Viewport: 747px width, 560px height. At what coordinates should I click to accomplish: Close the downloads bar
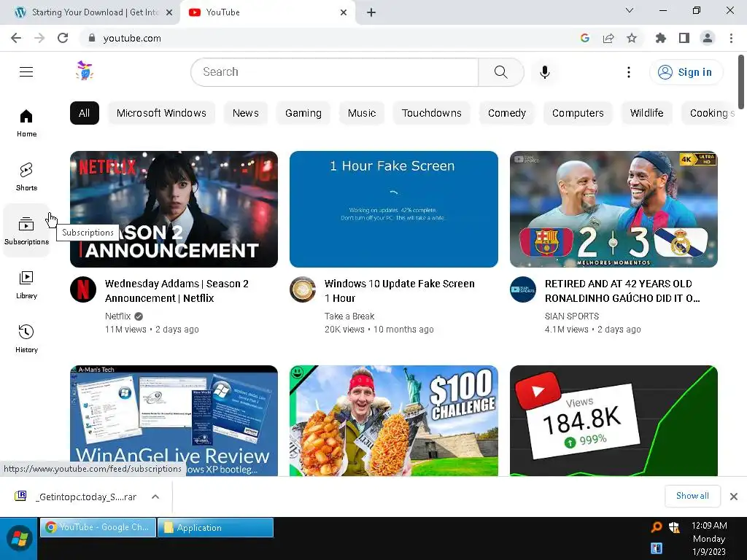(x=734, y=496)
